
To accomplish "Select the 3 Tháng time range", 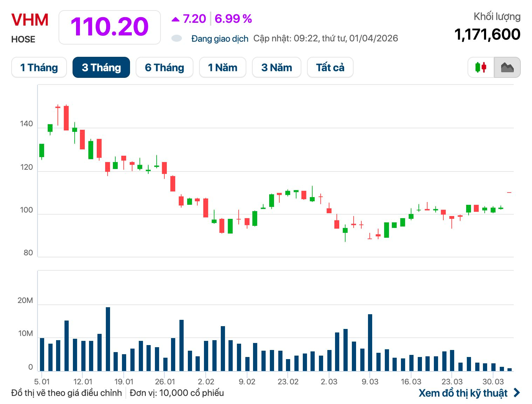I will 101,67.
